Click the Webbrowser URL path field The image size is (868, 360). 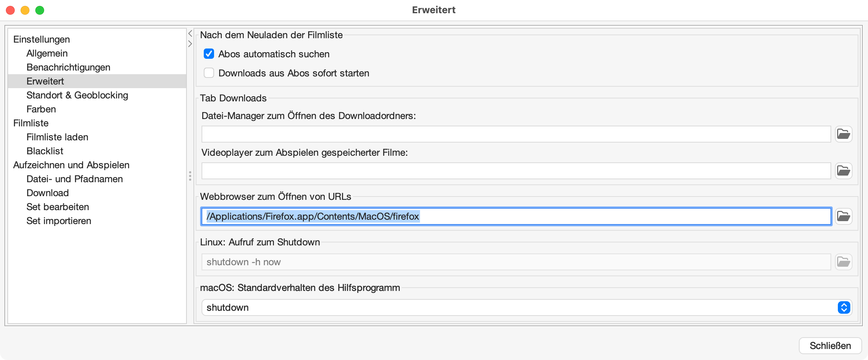pos(516,216)
